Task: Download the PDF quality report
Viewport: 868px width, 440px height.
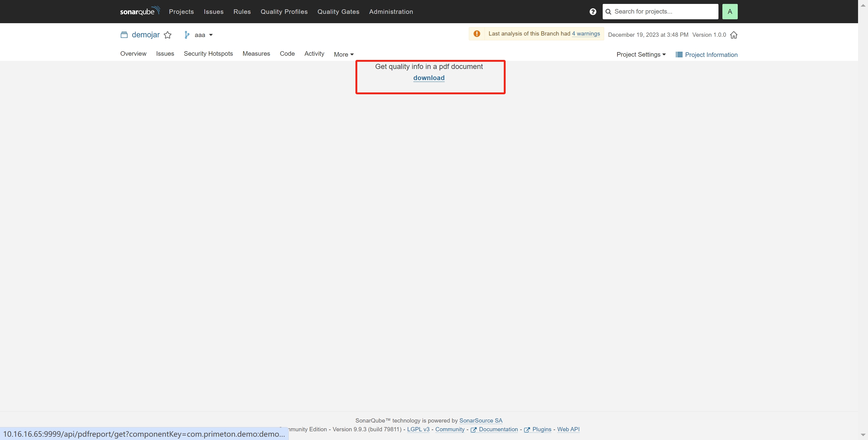Action: [x=429, y=78]
